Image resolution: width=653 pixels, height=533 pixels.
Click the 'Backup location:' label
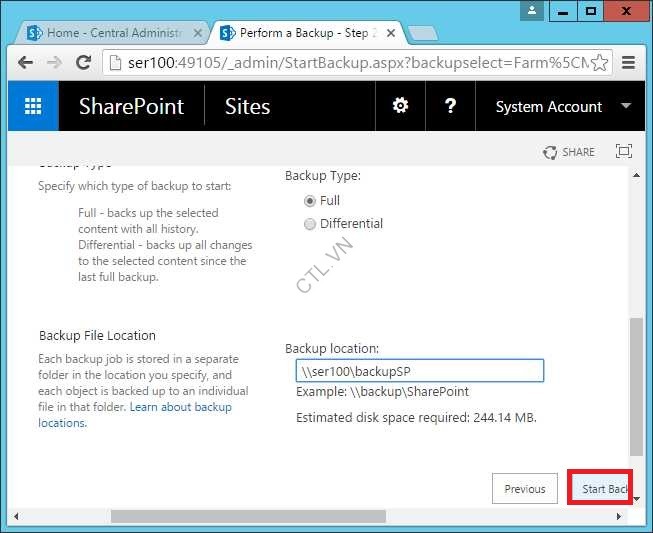(x=332, y=349)
